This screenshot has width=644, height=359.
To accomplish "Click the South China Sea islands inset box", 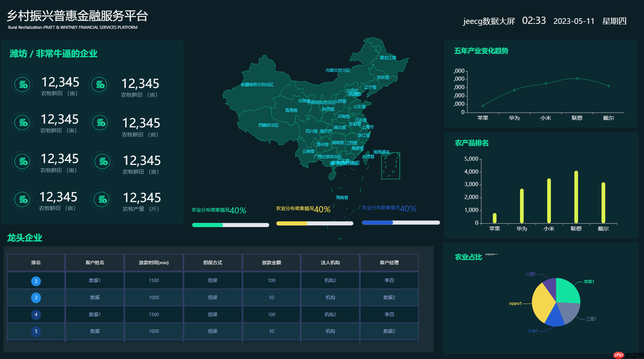I will click(390, 166).
